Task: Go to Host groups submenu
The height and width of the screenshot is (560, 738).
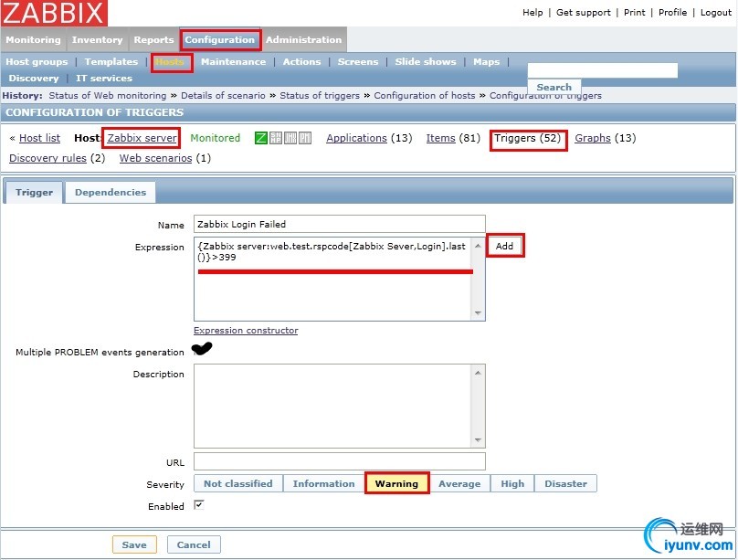Action: (37, 61)
